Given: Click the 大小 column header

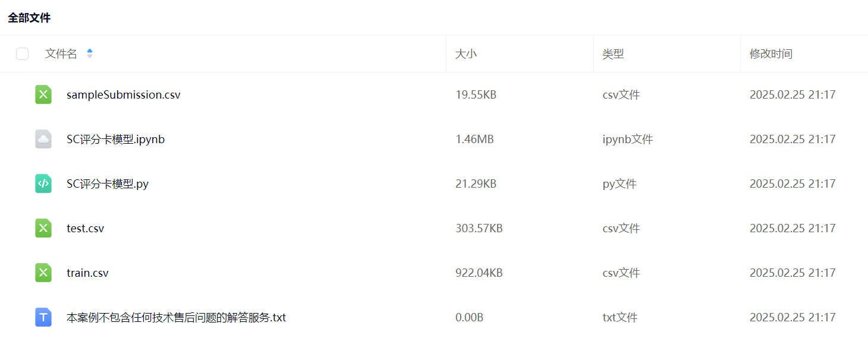Looking at the screenshot, I should [466, 53].
